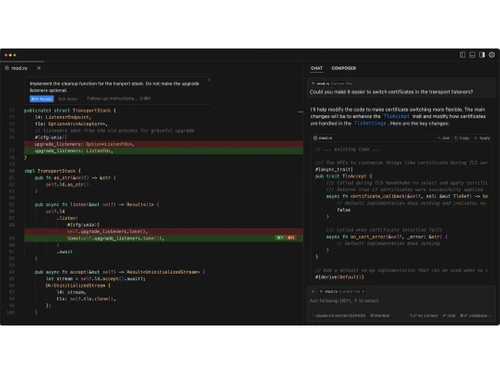
Task: Add context with the plus button in the chat input
Action: (x=313, y=291)
